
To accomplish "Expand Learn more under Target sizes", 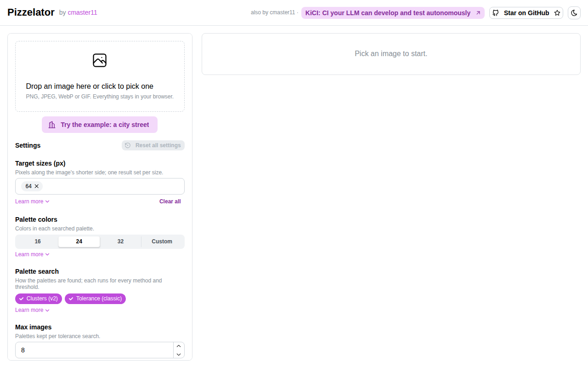I will (32, 201).
